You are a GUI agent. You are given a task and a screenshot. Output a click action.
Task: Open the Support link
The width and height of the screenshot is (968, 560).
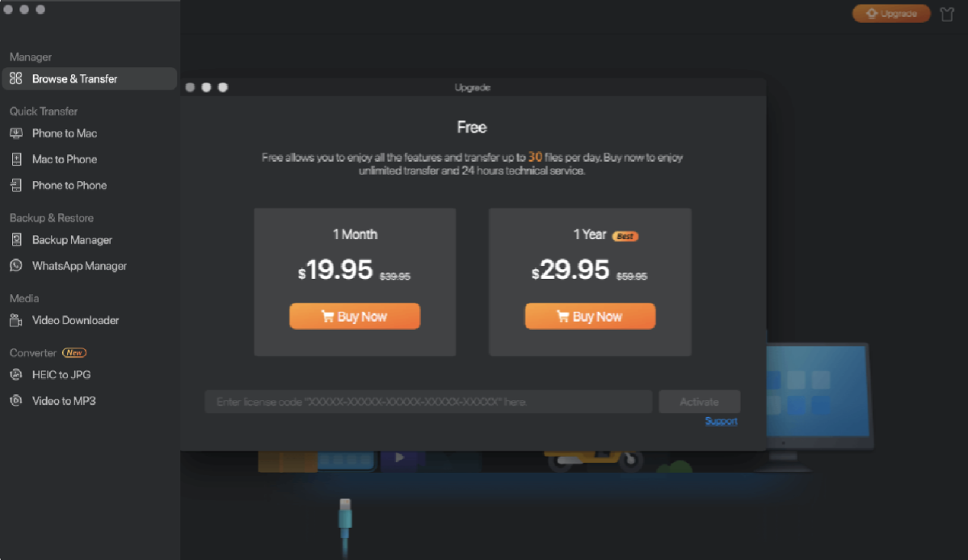[721, 421]
